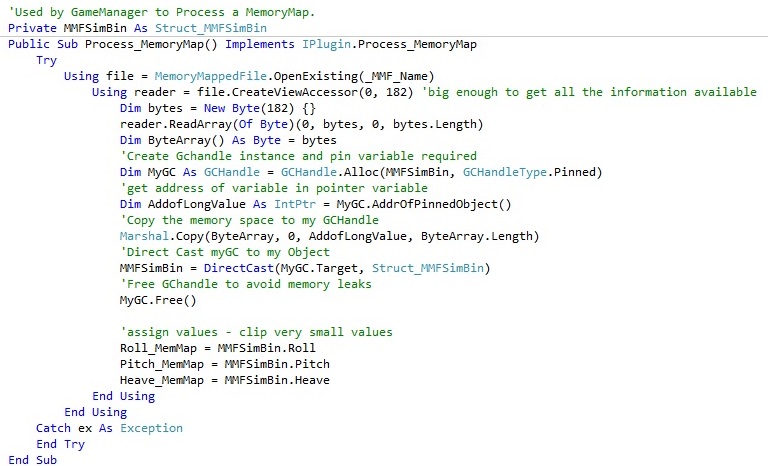Click the Try keyword
Screen dimensions: 768x466
click(x=46, y=60)
